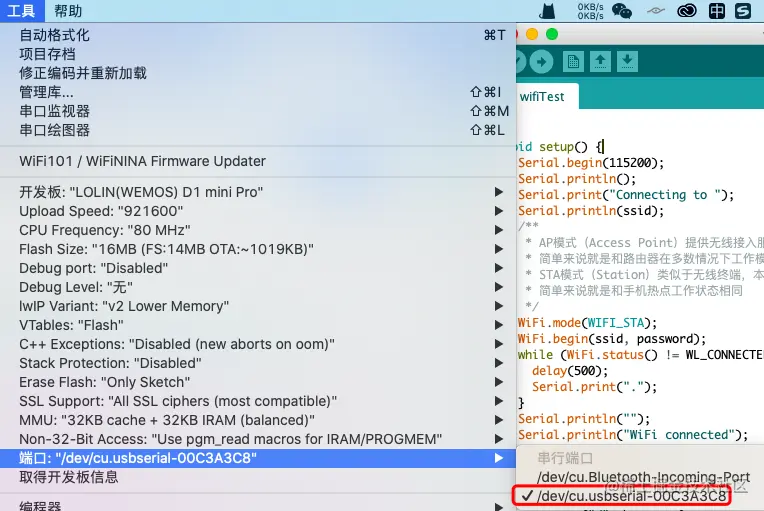Click the eye-shaped menu bar icon
Viewport: 764px width, 511px height.
pos(655,10)
